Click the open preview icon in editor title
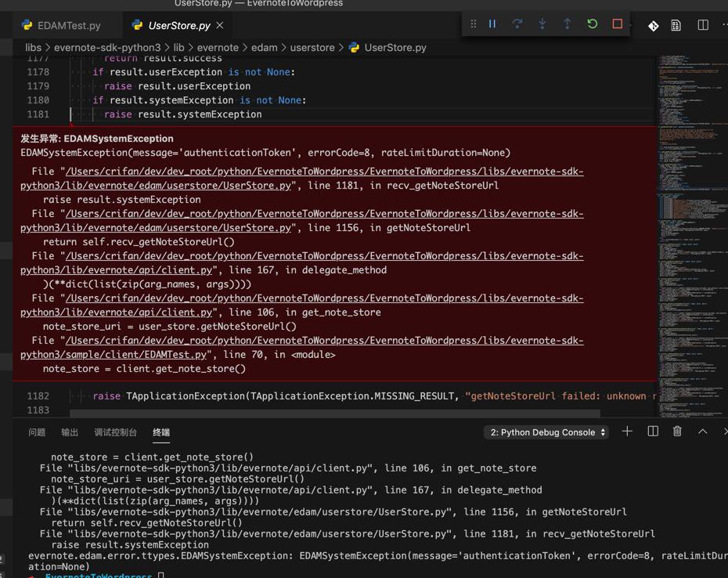Image resolution: width=728 pixels, height=578 pixels. pyautogui.click(x=676, y=26)
